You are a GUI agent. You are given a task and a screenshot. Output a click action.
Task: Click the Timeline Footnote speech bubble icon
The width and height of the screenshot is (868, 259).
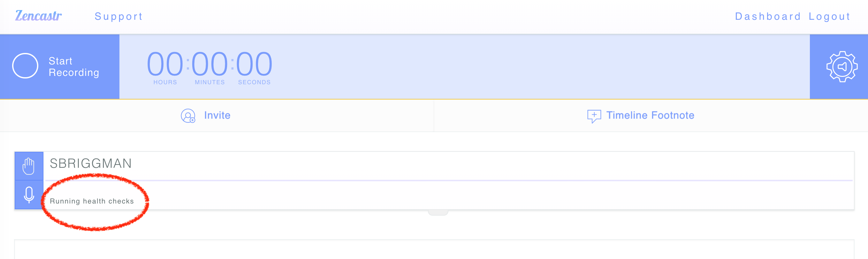click(x=594, y=116)
